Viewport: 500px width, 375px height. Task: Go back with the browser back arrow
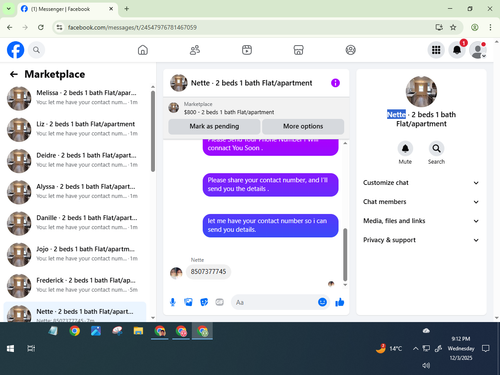tap(10, 27)
